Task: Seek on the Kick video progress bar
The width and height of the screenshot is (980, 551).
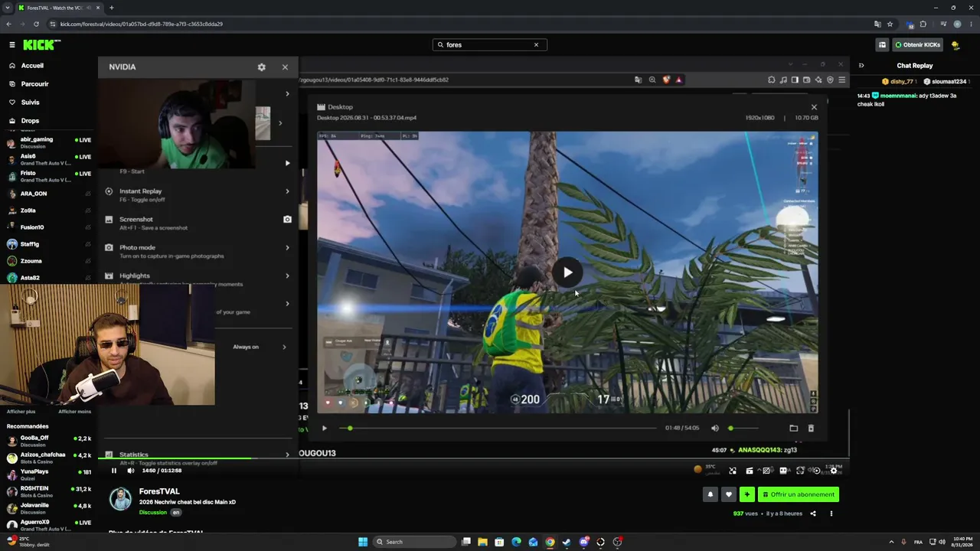Action: (474, 458)
